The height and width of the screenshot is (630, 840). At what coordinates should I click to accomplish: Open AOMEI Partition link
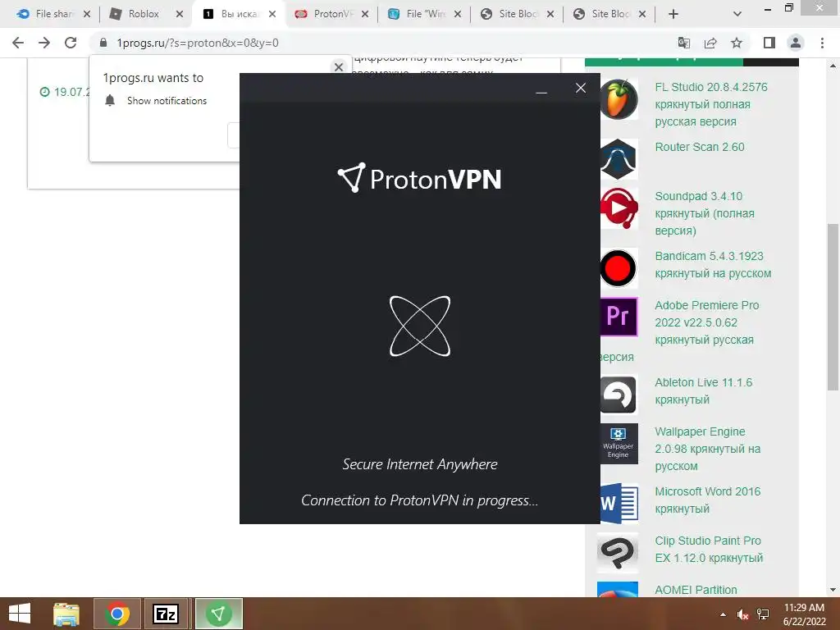tap(696, 590)
